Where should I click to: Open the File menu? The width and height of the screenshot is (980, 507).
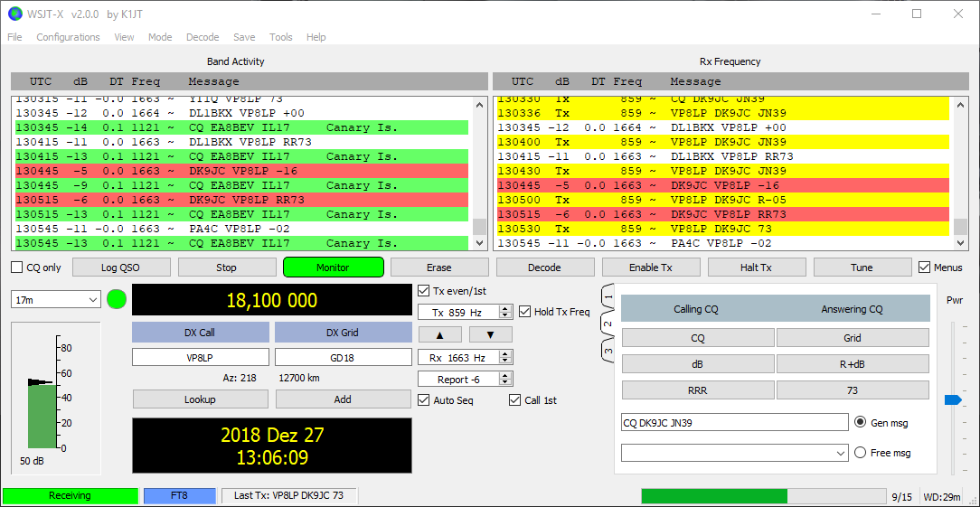pos(14,37)
